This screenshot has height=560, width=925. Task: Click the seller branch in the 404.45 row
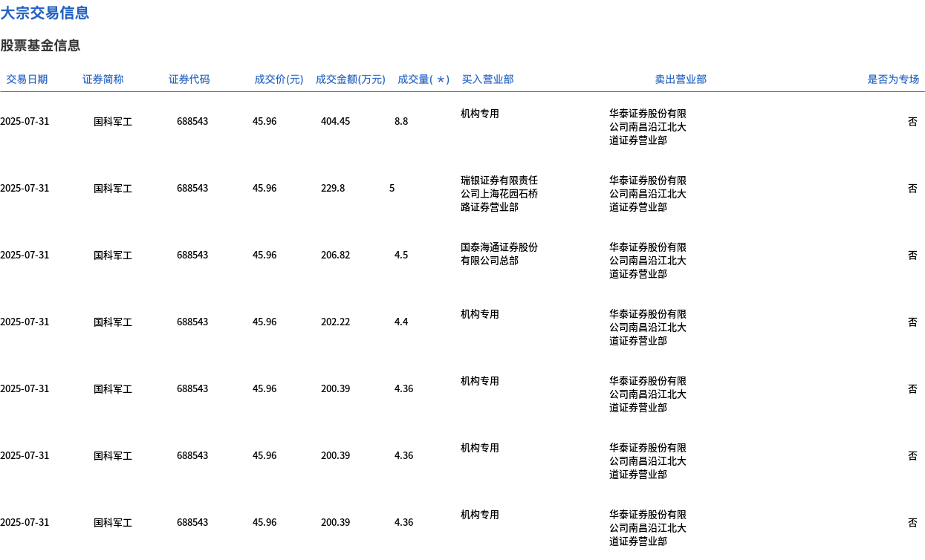tap(648, 127)
